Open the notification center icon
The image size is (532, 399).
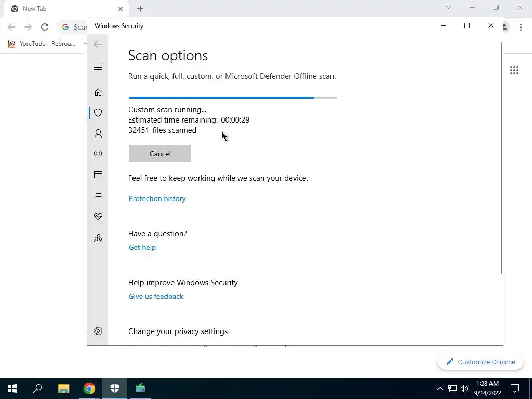click(x=515, y=389)
